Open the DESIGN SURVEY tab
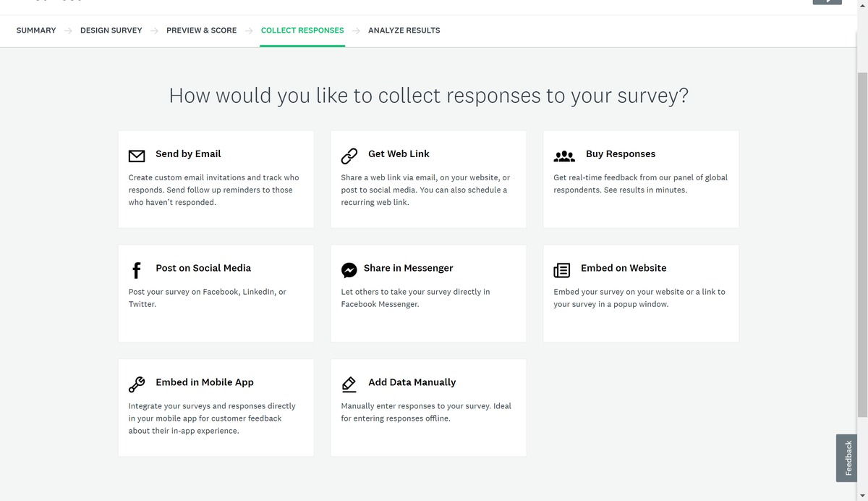Screen dimensions: 868x501 coord(111,30)
